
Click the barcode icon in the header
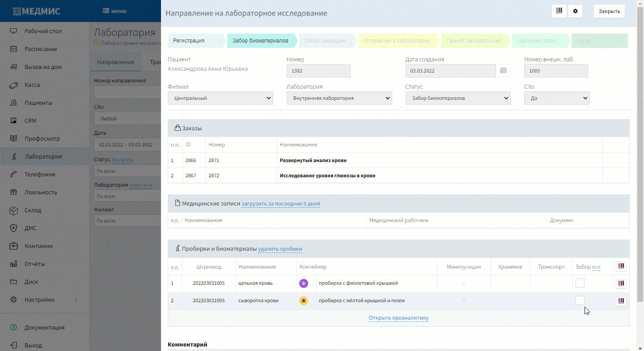tap(559, 11)
